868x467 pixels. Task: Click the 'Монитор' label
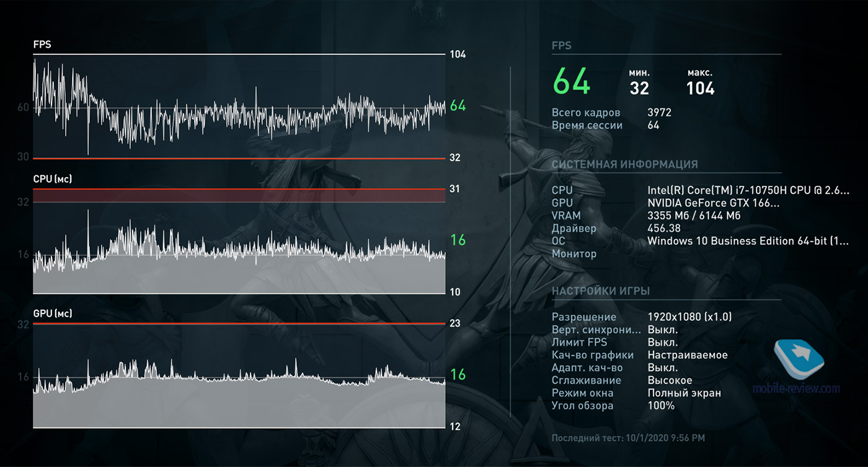tap(574, 254)
